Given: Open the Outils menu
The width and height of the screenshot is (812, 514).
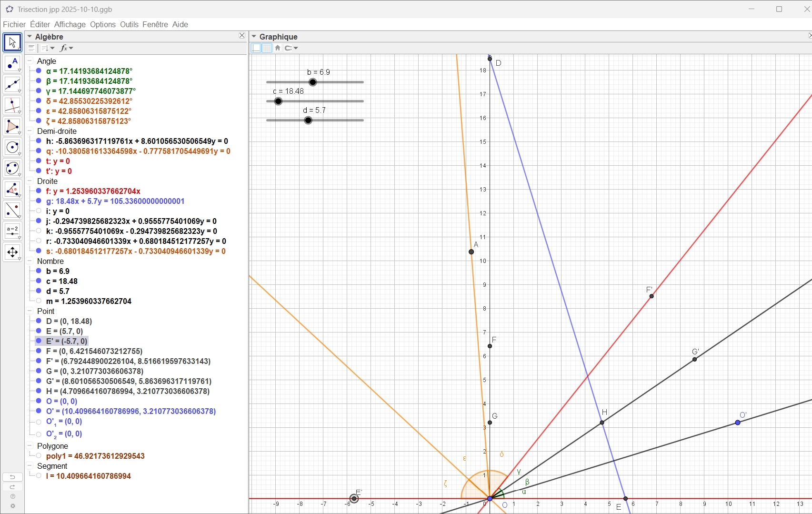Looking at the screenshot, I should (x=129, y=24).
